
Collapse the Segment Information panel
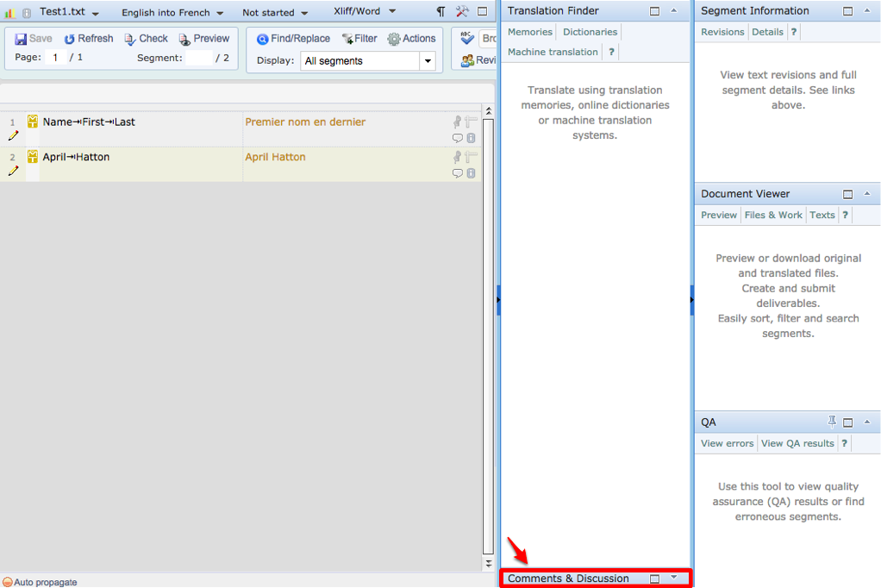pos(867,11)
